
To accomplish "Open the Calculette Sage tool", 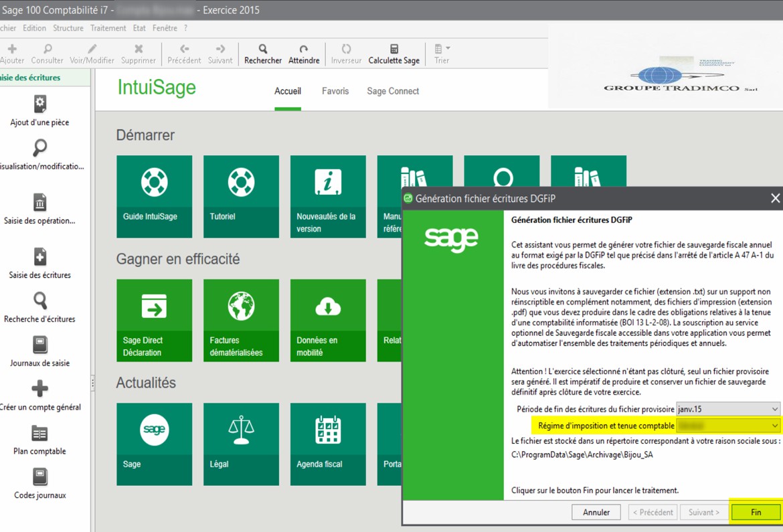I will [x=394, y=50].
